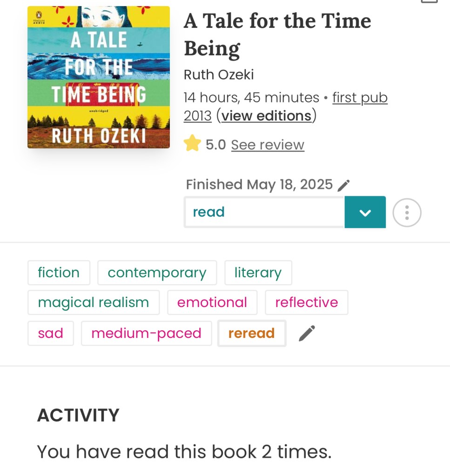
Task: Click the 'sad' mood tag
Action: [50, 333]
